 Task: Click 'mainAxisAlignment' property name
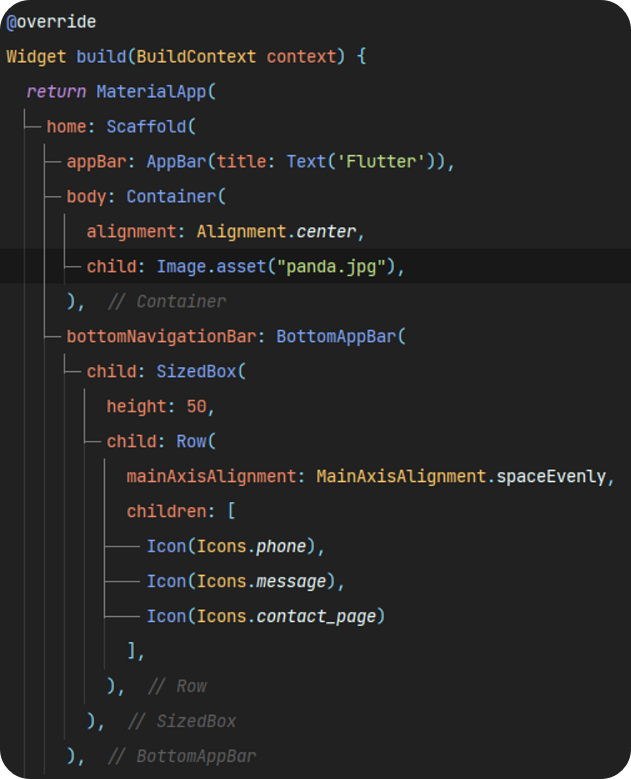coord(211,477)
